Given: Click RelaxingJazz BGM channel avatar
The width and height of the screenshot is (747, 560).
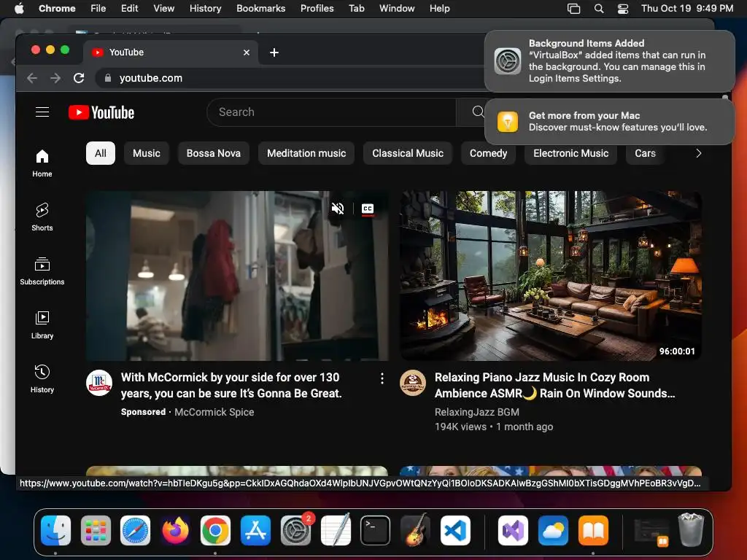Looking at the screenshot, I should (x=413, y=383).
